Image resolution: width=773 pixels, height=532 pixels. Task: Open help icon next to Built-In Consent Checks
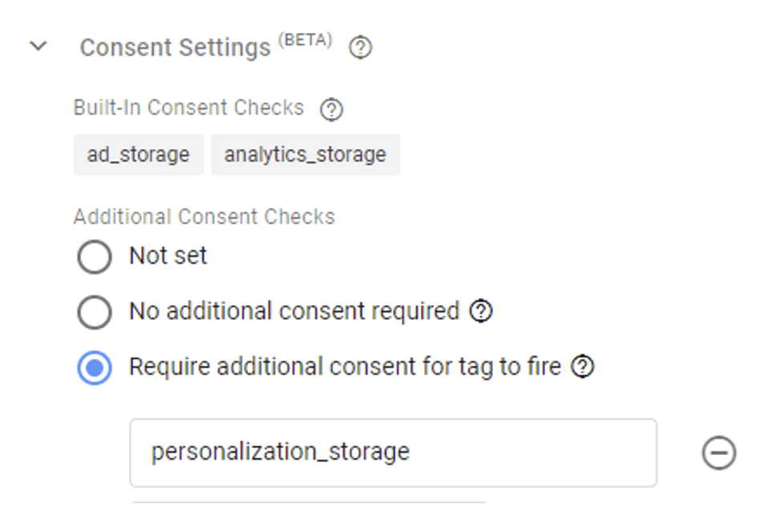click(x=331, y=109)
